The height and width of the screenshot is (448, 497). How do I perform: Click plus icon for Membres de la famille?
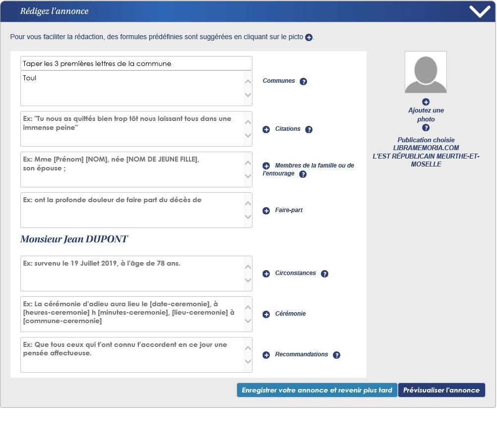266,166
